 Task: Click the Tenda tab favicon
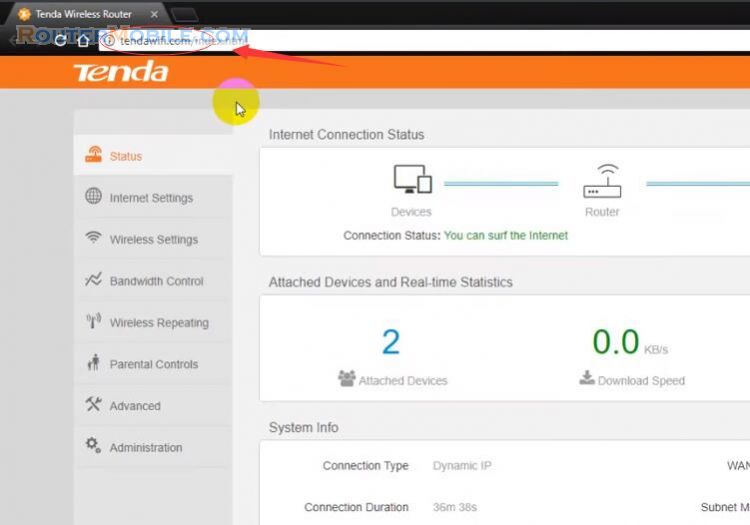pyautogui.click(x=24, y=14)
